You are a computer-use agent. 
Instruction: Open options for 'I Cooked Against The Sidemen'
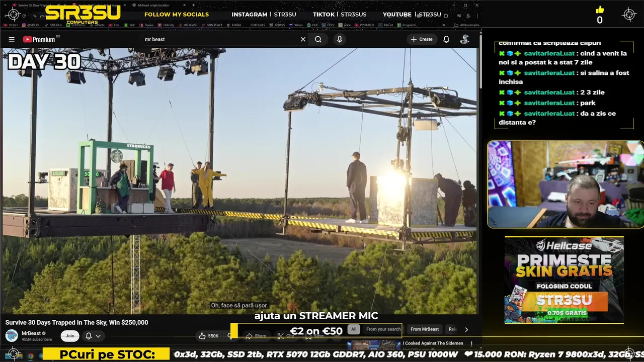click(x=471, y=343)
